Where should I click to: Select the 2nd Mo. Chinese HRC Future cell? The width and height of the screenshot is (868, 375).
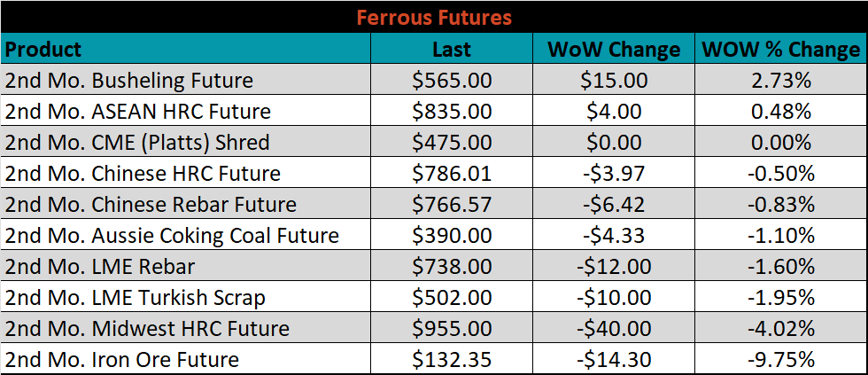[186, 173]
